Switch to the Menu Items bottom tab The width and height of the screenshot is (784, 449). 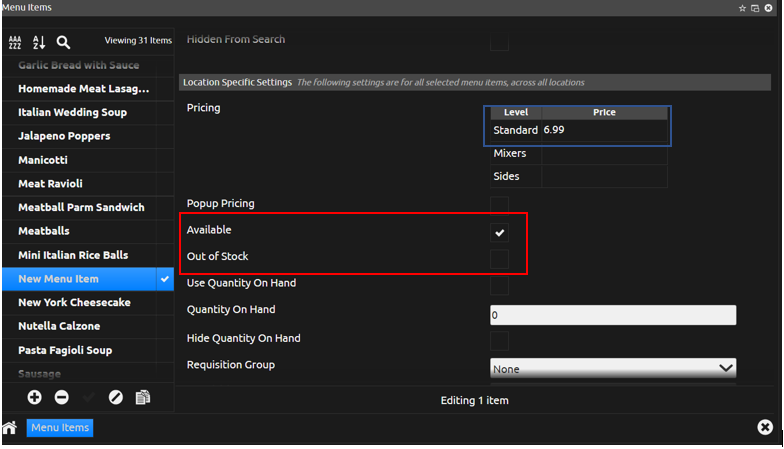coord(60,428)
